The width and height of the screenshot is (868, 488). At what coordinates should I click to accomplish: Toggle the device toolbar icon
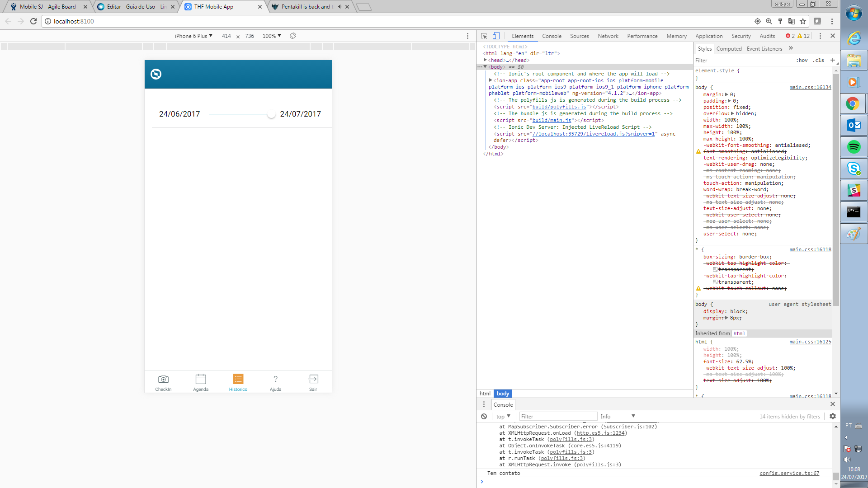[x=496, y=36]
